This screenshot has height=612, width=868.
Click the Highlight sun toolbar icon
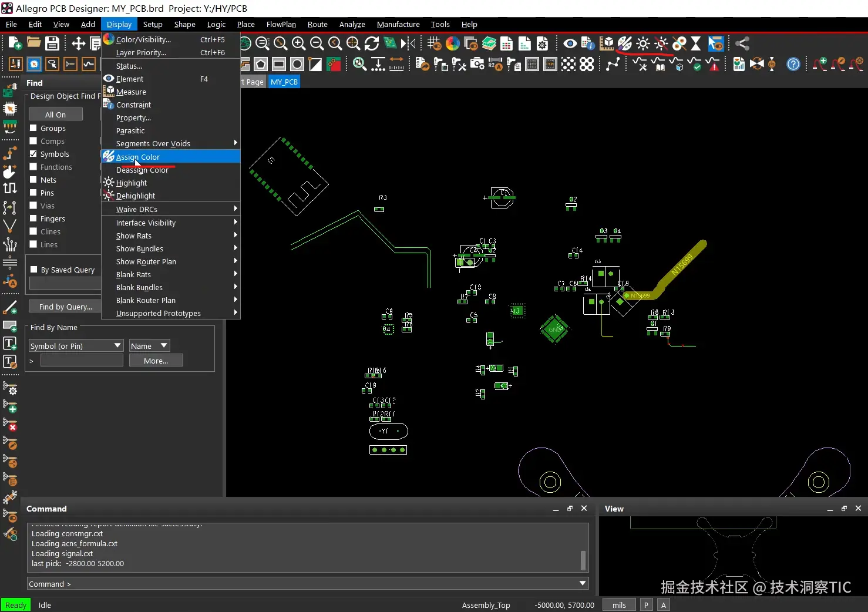[643, 43]
